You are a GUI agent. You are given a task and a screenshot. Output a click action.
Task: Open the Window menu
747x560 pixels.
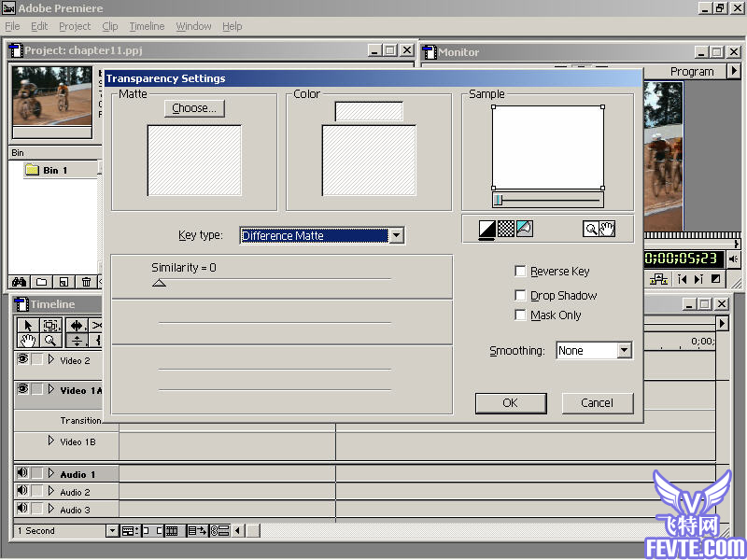(193, 26)
